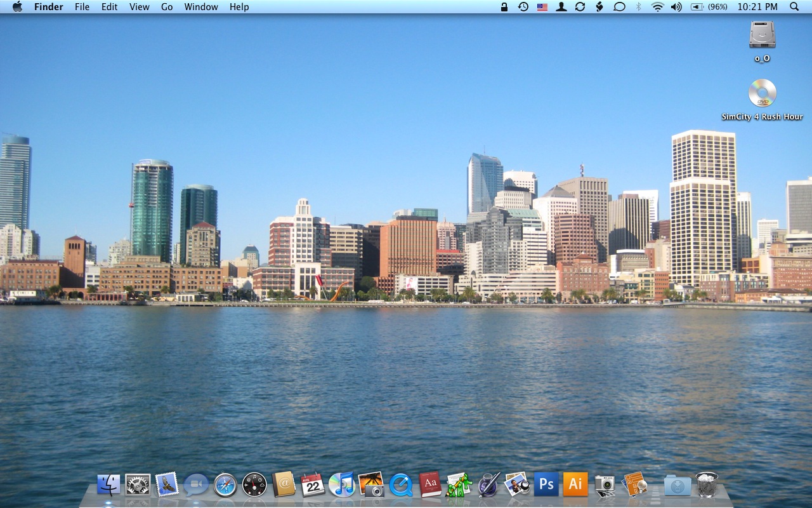The height and width of the screenshot is (508, 812).
Task: Click the 10:21 PM clock
Action: click(x=757, y=7)
